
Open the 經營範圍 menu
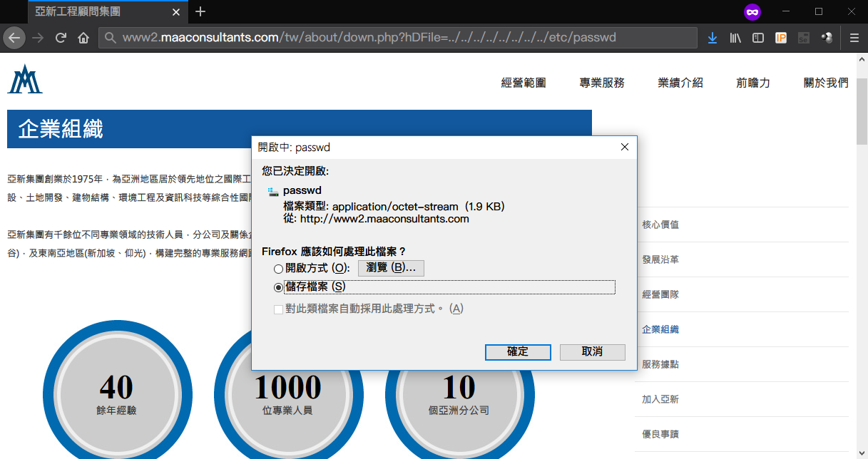click(x=524, y=83)
